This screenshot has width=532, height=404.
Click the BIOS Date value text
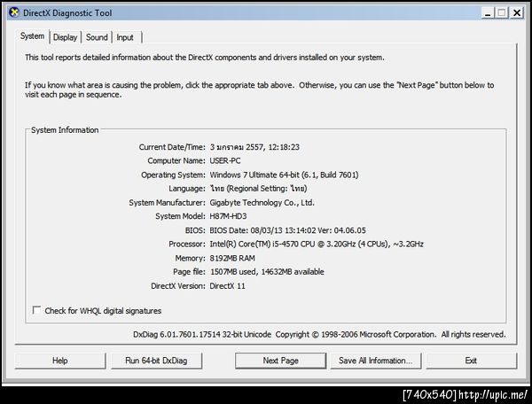pos(287,230)
